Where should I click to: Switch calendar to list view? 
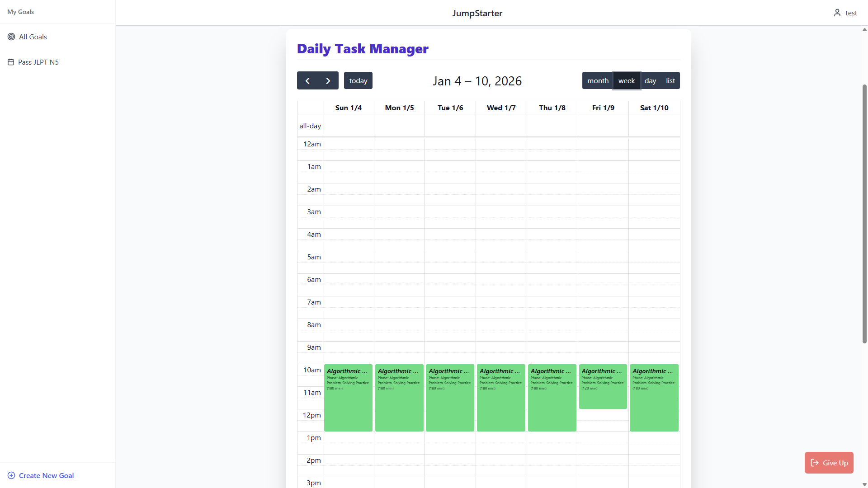tap(670, 81)
